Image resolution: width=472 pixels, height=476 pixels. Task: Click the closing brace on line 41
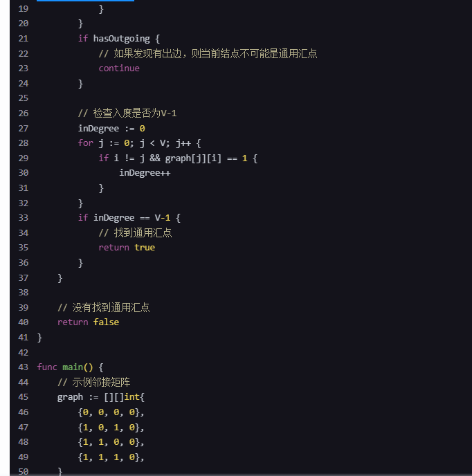(x=39, y=338)
